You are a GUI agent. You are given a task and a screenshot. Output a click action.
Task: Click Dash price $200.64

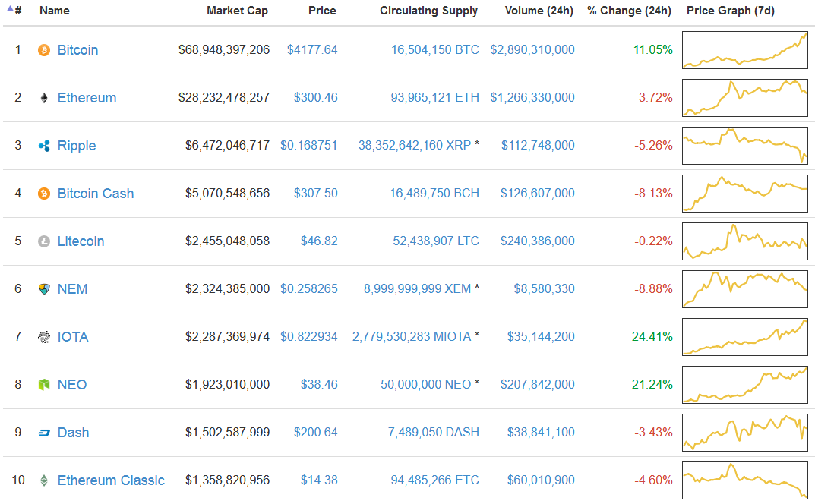315,433
